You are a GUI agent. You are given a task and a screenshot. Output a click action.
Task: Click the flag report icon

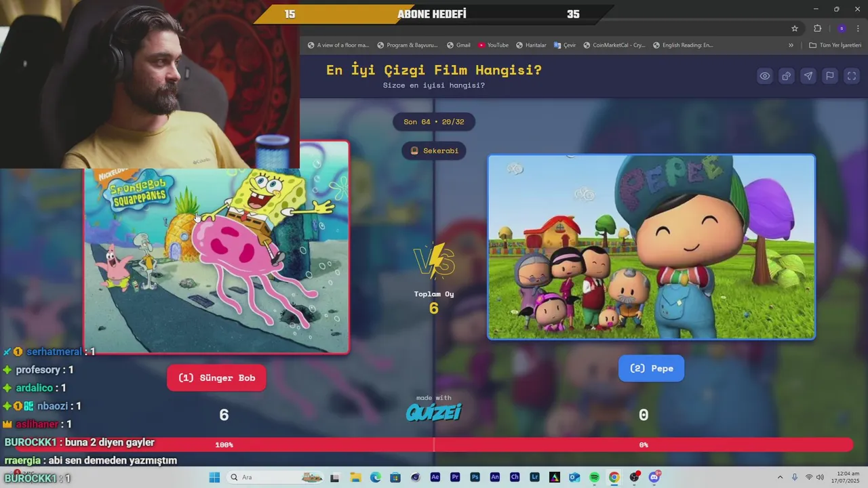[x=830, y=76]
